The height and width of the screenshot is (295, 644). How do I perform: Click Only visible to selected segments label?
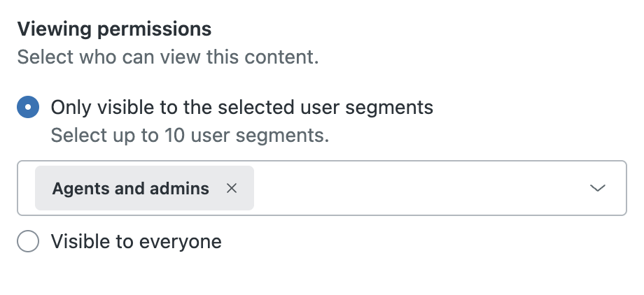click(x=241, y=108)
